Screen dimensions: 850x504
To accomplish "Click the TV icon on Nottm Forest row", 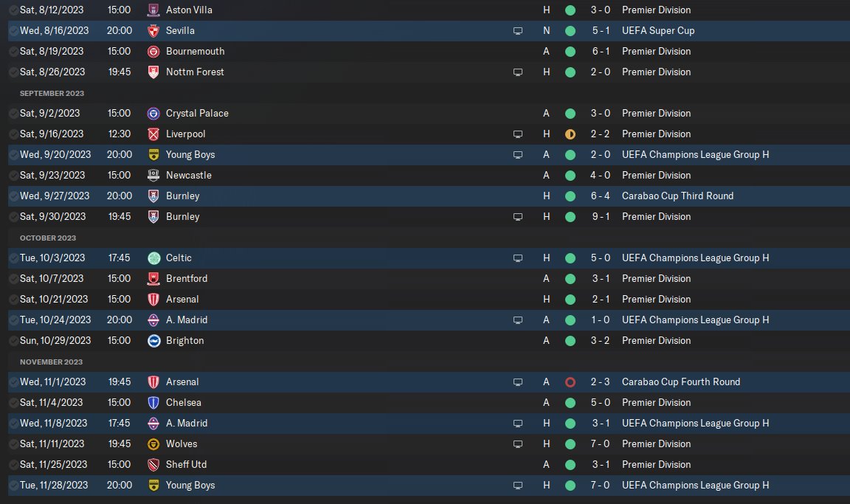I will 518,72.
